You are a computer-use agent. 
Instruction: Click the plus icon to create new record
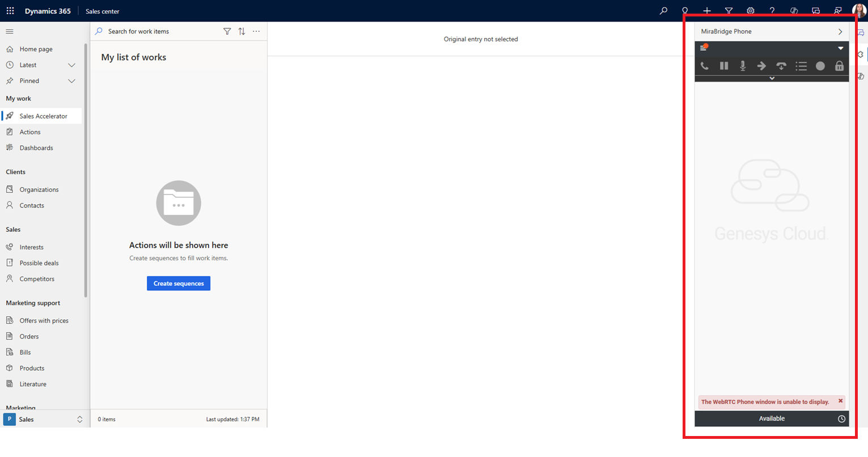click(707, 11)
